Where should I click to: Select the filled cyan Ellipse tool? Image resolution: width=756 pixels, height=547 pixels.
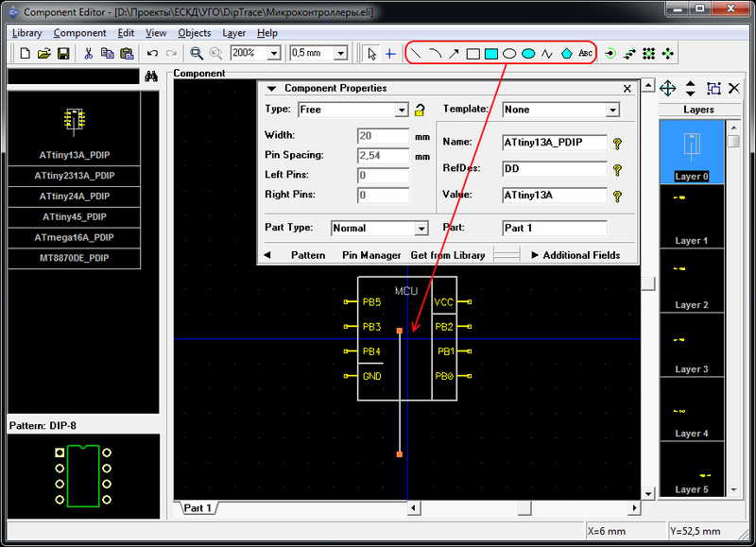(528, 54)
